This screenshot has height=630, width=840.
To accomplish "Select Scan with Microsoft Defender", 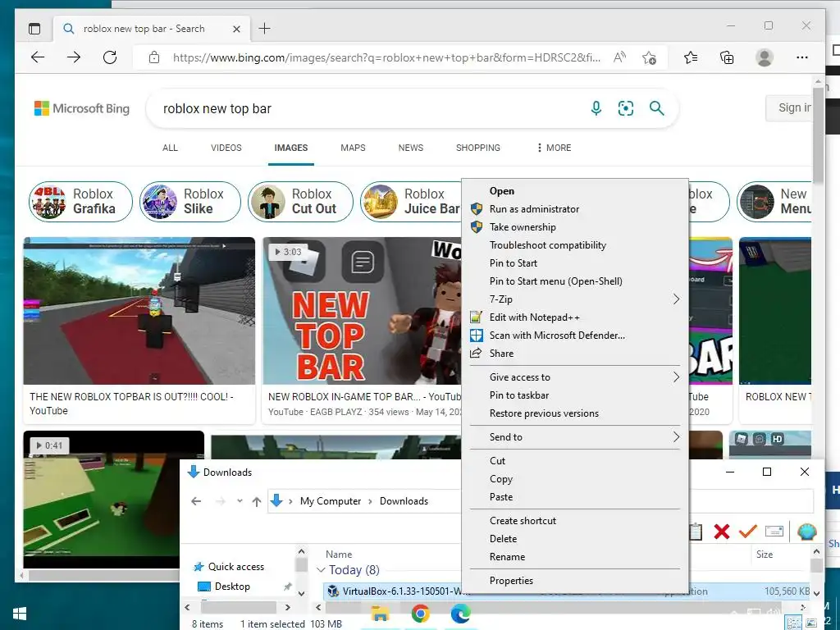I will [575, 336].
